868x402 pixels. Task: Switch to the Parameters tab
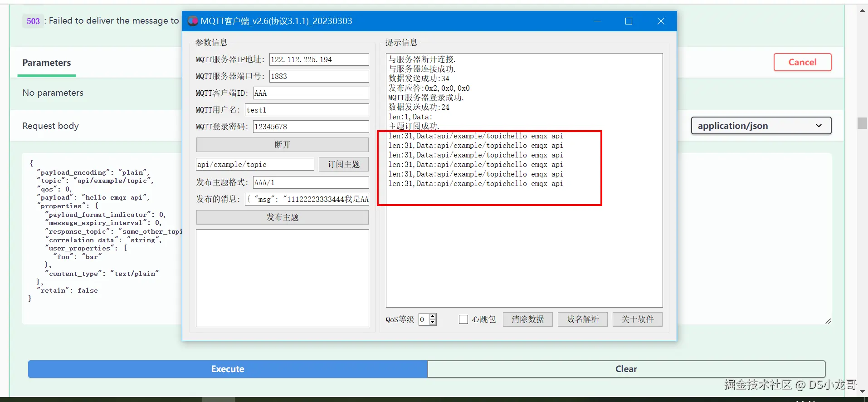pyautogui.click(x=47, y=63)
